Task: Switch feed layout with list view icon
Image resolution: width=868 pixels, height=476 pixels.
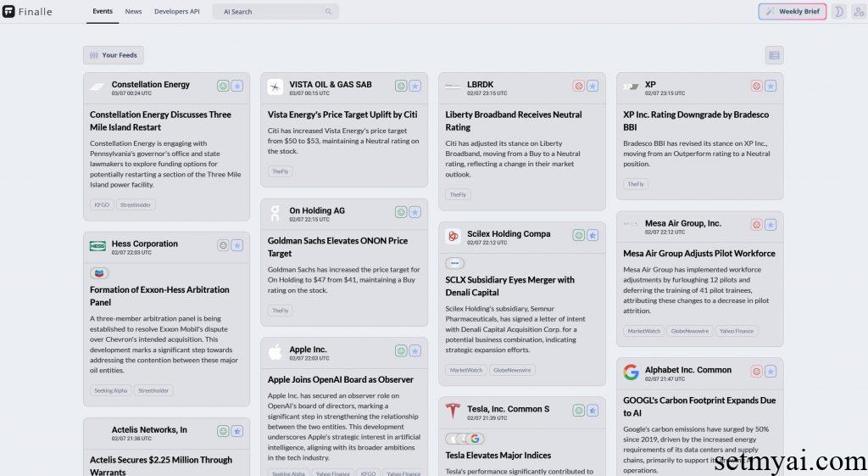Action: point(773,55)
